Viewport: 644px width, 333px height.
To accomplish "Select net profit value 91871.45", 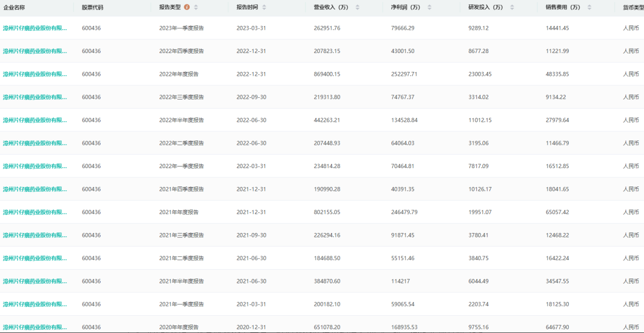I will coord(403,235).
